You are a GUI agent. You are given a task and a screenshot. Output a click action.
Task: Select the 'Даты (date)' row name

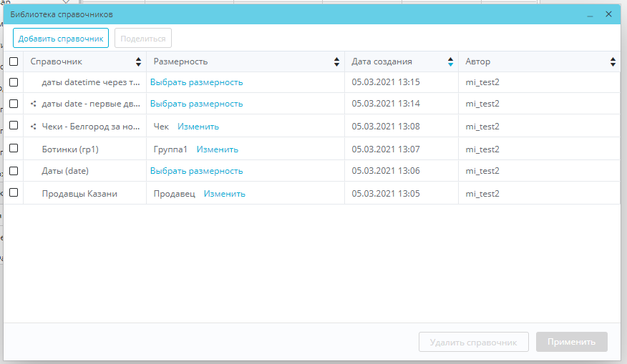(x=65, y=171)
